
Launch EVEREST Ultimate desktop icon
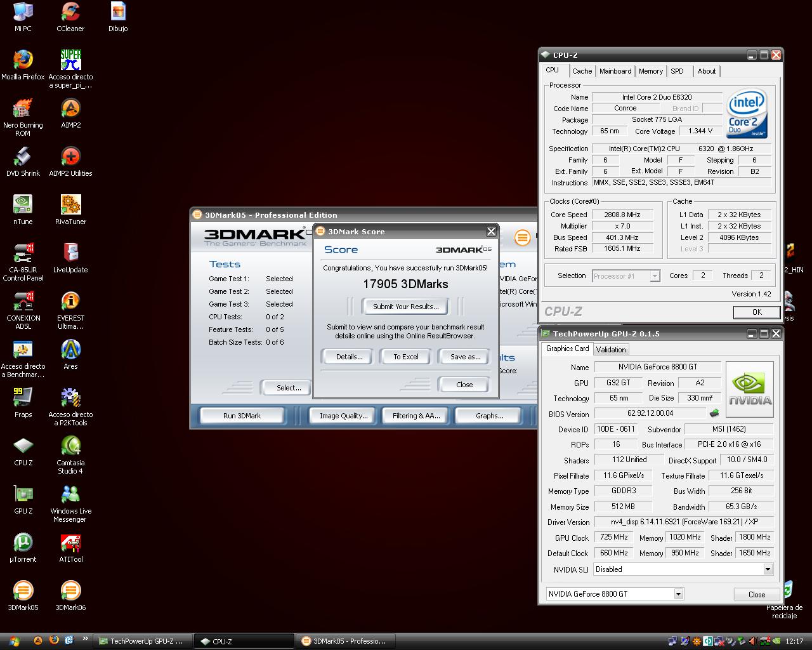click(70, 310)
